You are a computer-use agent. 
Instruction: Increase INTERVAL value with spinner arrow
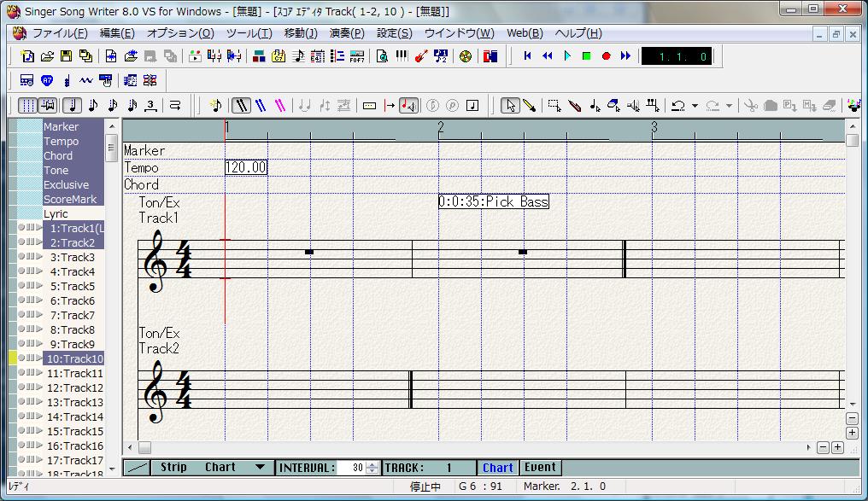[372, 464]
